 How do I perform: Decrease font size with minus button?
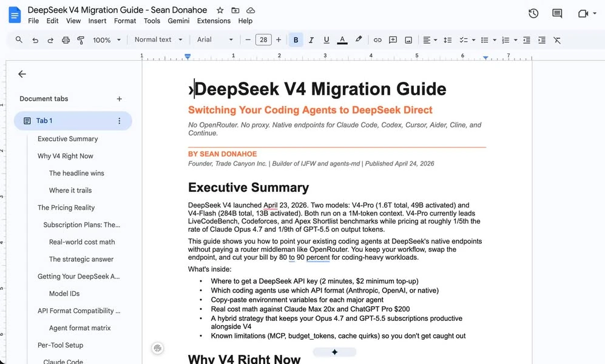[x=248, y=39]
